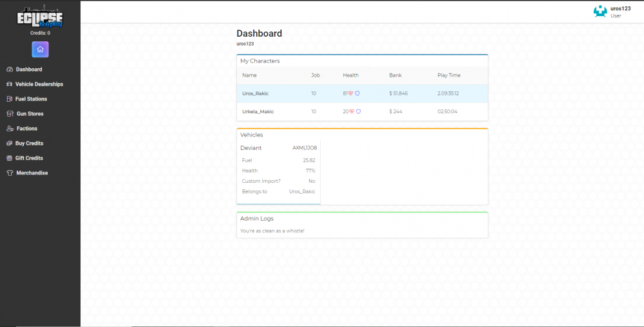The width and height of the screenshot is (644, 327).
Task: Click the Dashboard page title
Action: [259, 33]
